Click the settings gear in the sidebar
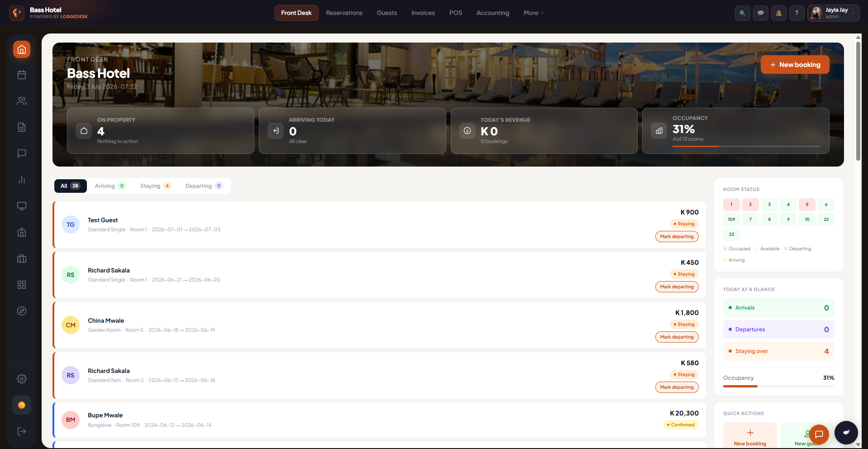Viewport: 868px width, 449px height. click(x=22, y=379)
